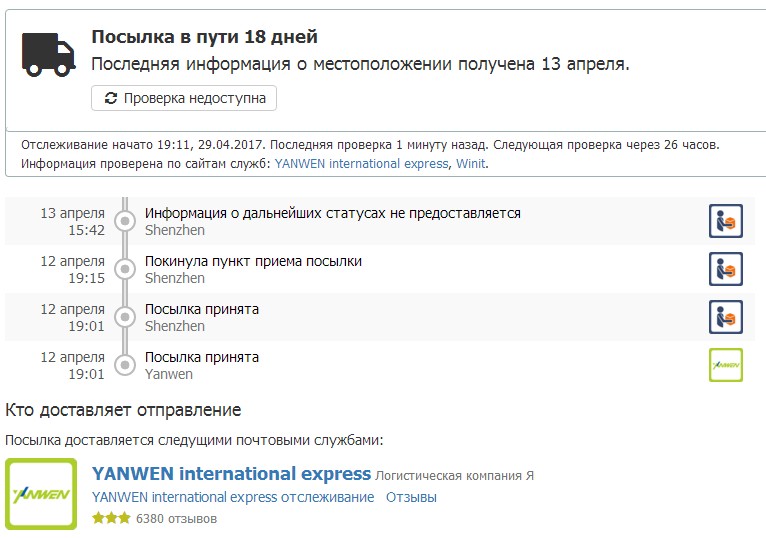Click the "6380 отзывов" review count
The image size is (766, 538).
(x=176, y=519)
